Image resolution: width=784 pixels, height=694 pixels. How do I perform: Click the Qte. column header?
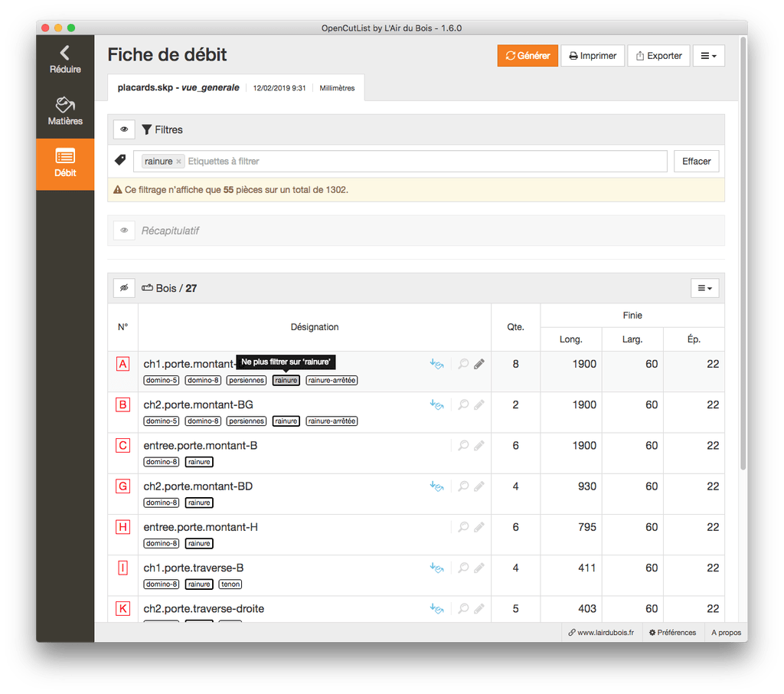(515, 327)
